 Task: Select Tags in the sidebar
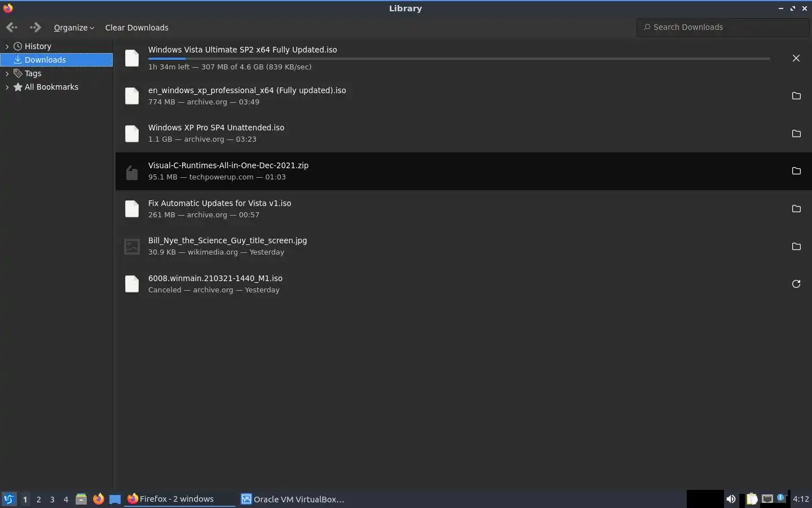click(33, 73)
